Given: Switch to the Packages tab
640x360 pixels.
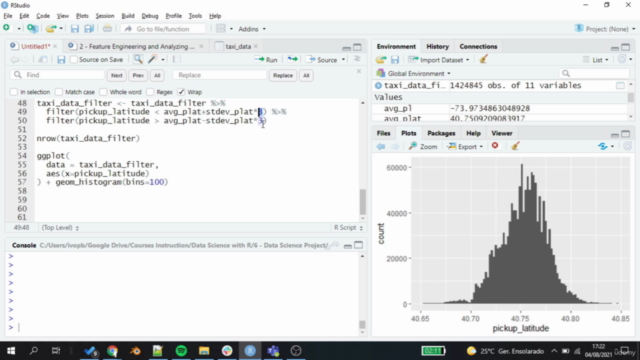Looking at the screenshot, I should (441, 133).
